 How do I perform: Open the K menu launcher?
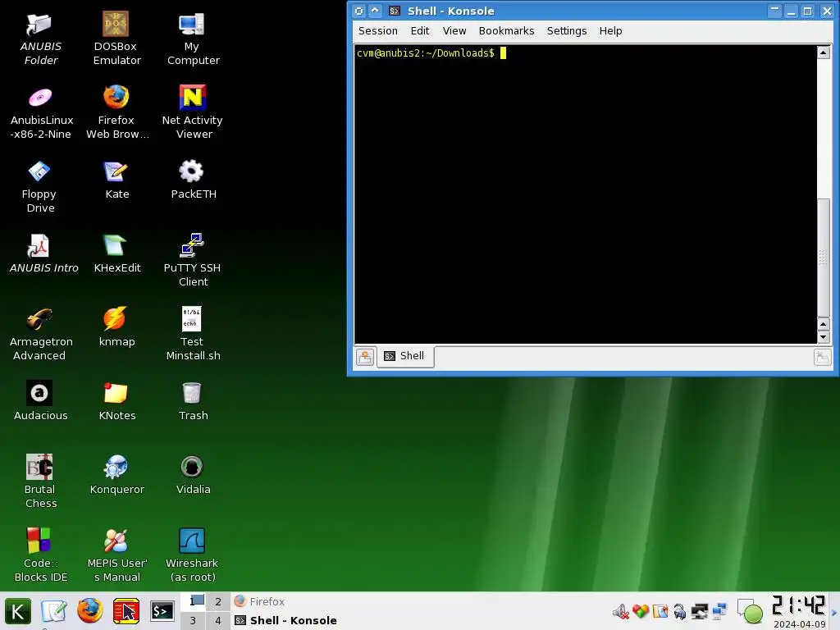click(x=18, y=612)
